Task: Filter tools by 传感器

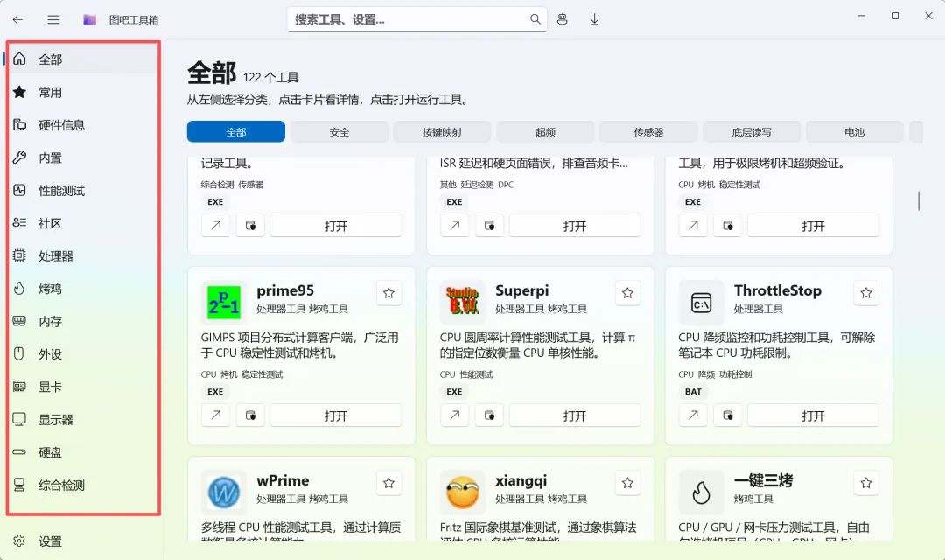Action: coord(648,132)
